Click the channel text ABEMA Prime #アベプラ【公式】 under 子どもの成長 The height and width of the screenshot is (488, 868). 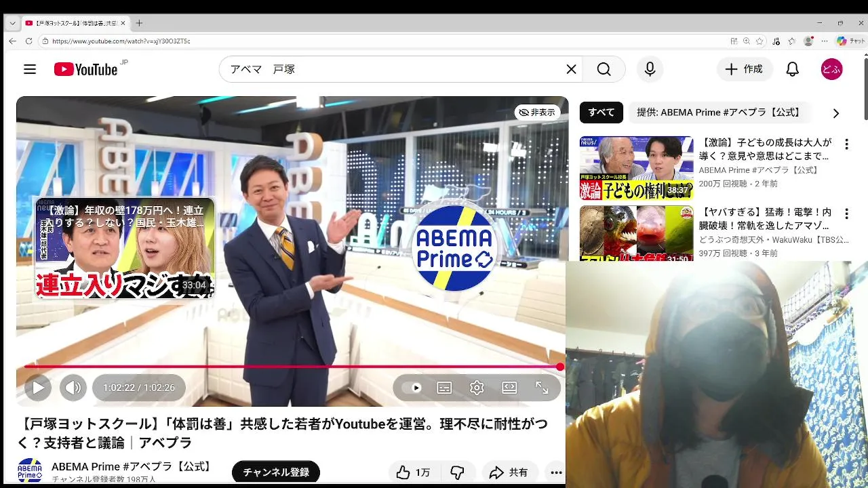pyautogui.click(x=759, y=170)
